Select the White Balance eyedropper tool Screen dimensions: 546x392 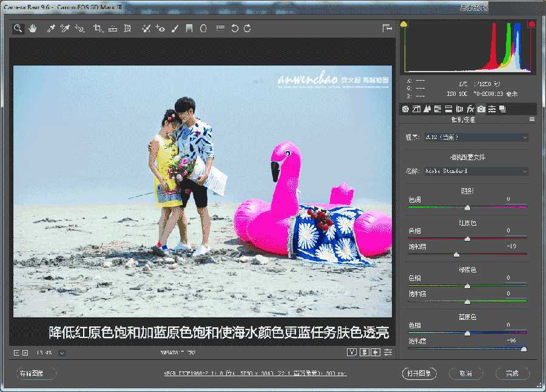tap(52, 28)
